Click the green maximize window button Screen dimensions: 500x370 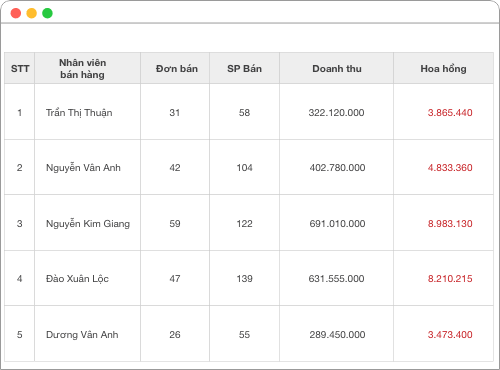point(47,13)
